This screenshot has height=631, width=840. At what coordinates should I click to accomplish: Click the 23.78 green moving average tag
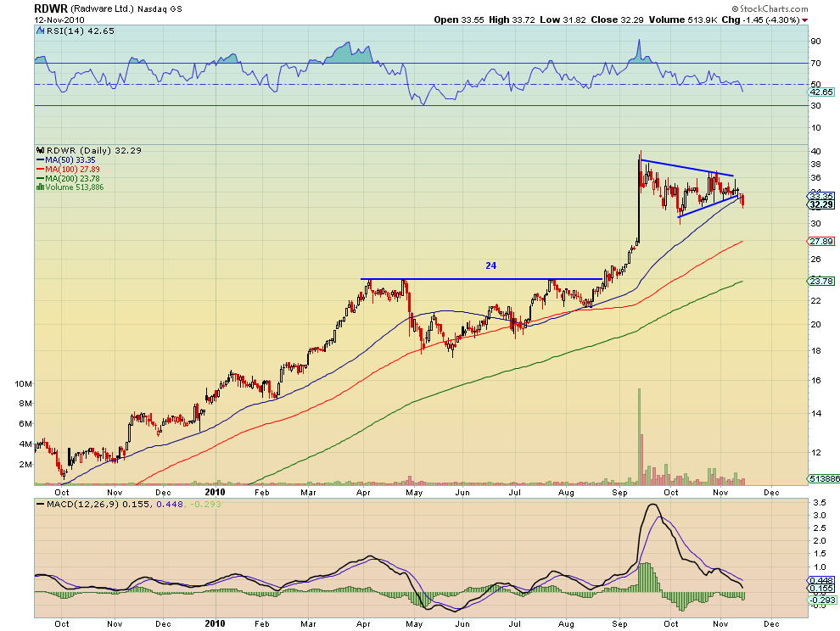tap(820, 281)
